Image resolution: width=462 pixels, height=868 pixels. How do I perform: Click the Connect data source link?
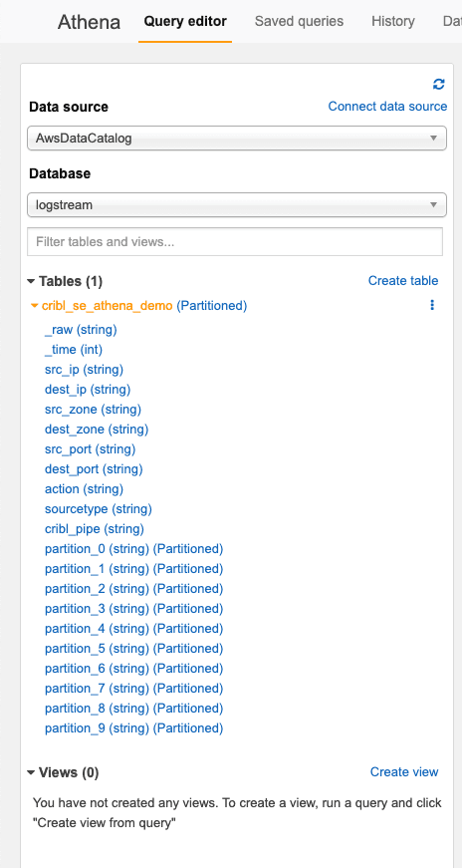[x=387, y=107]
